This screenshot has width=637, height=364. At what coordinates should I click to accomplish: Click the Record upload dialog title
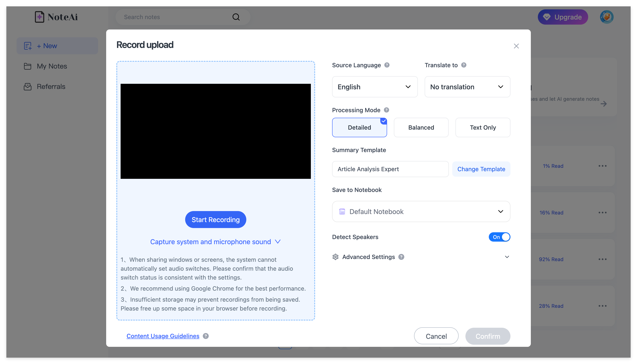(x=145, y=45)
